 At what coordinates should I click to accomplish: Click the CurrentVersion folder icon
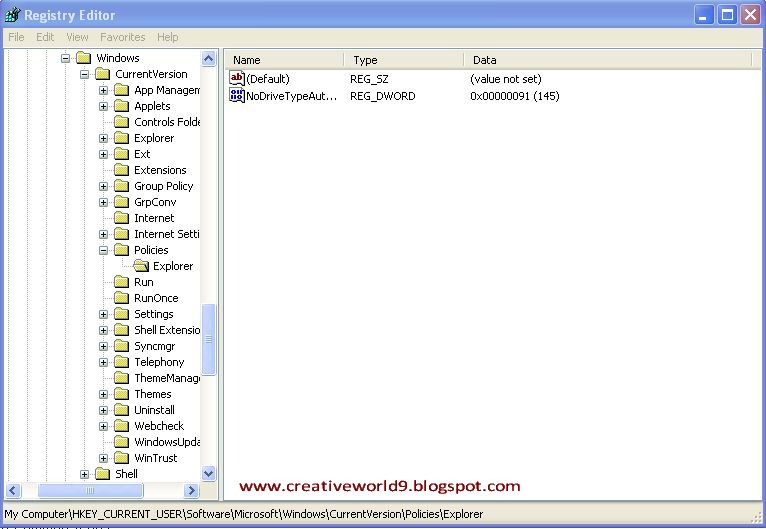point(103,74)
